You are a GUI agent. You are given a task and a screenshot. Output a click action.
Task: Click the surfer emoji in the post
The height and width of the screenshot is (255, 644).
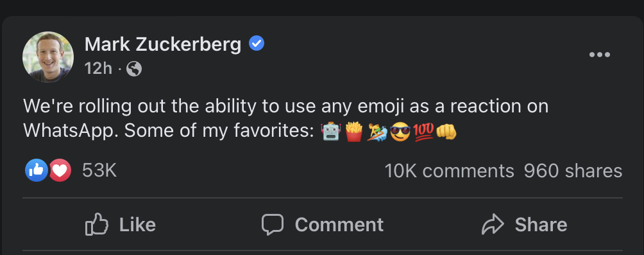click(x=377, y=132)
